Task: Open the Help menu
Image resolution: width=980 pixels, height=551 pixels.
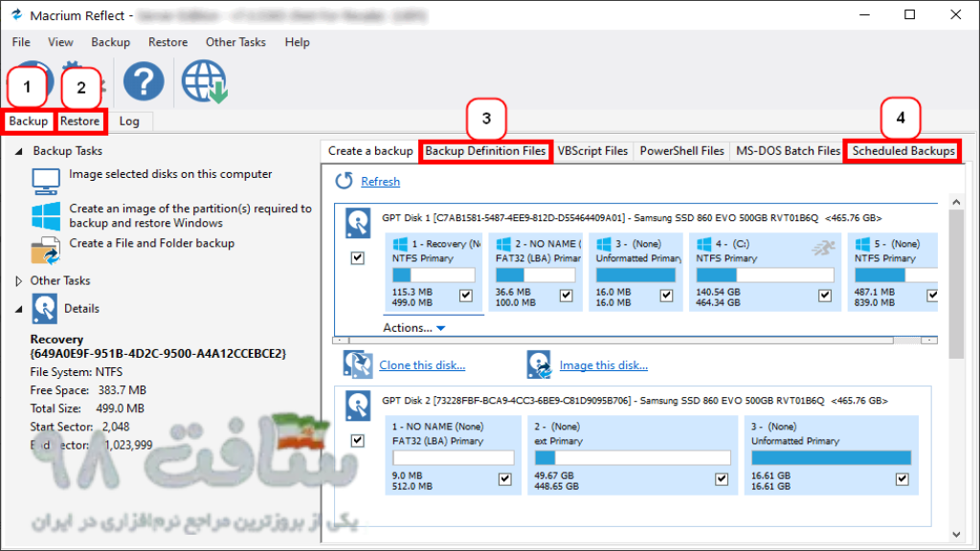Action: 297,42
